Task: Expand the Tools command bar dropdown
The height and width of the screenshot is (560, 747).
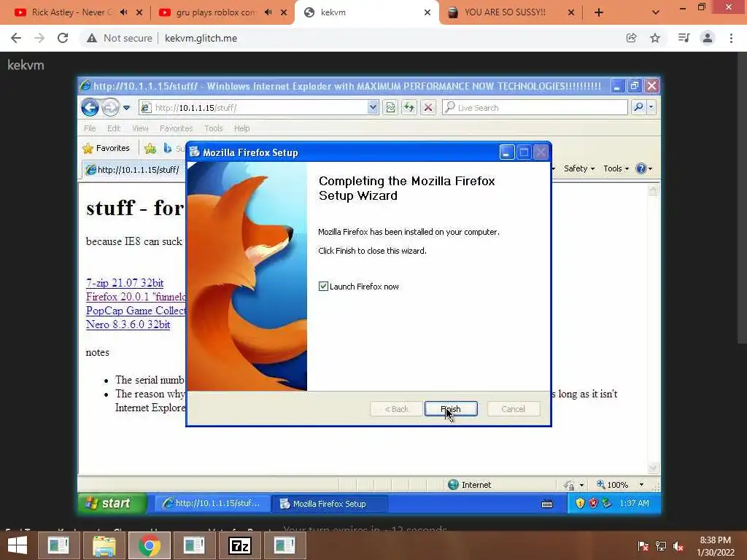Action: (616, 168)
